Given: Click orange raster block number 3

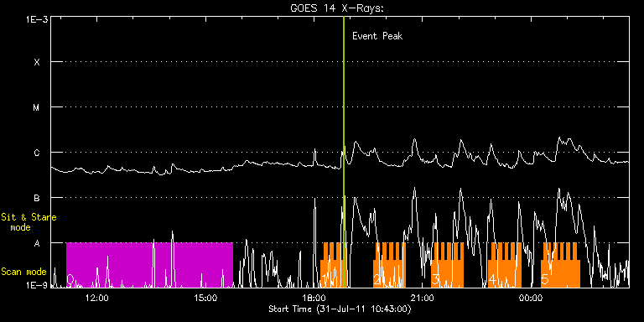Looking at the screenshot, I should (x=447, y=265).
